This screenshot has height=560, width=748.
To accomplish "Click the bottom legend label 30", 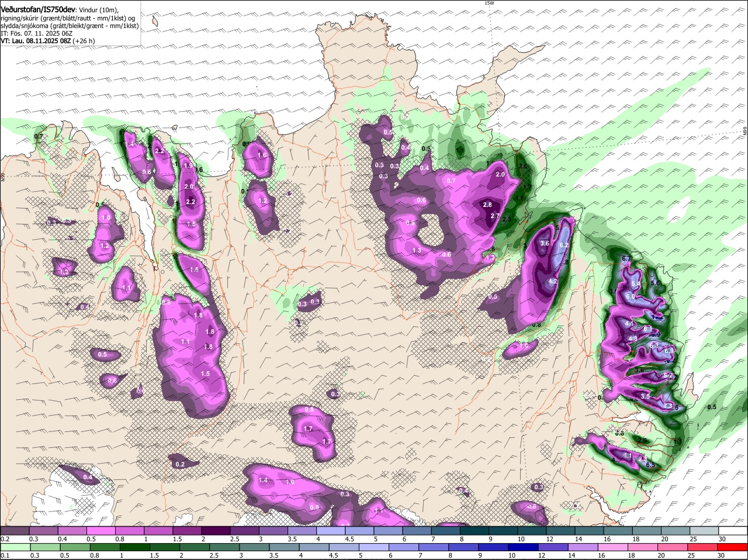I will tap(721, 555).
